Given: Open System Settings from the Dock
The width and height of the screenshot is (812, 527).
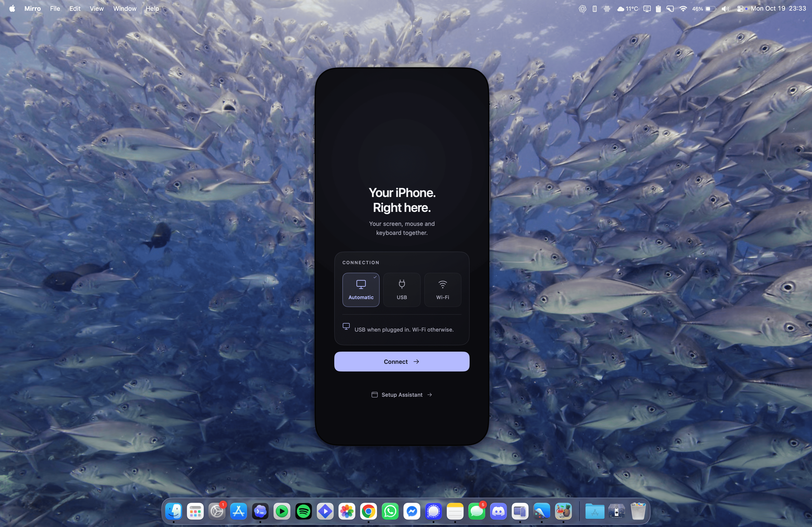Looking at the screenshot, I should click(x=217, y=511).
